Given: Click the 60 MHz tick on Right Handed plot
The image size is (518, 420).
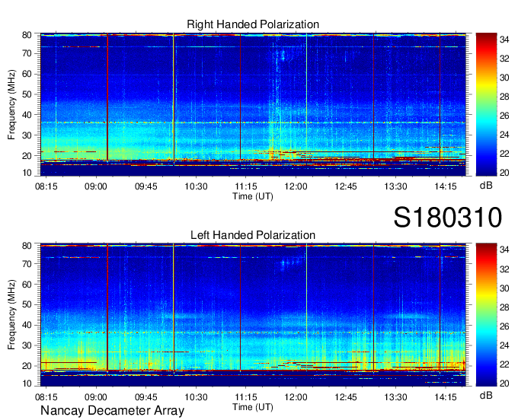Looking at the screenshot, I should coord(27,74).
